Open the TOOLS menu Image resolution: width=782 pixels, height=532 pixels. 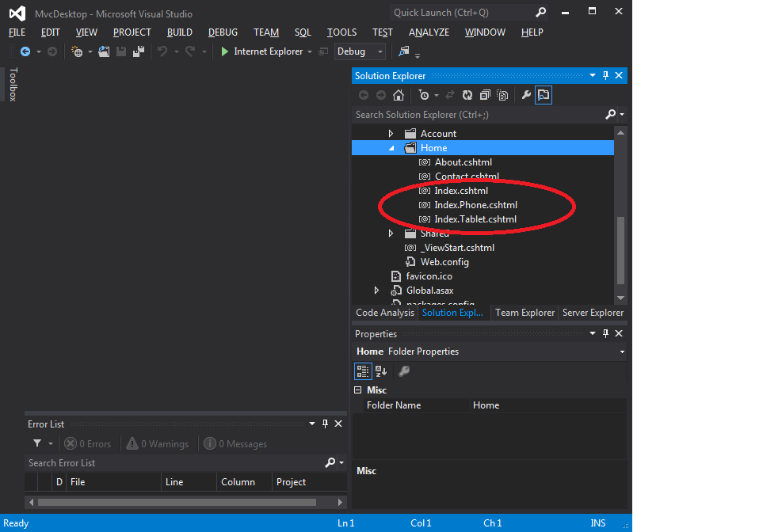coord(341,32)
